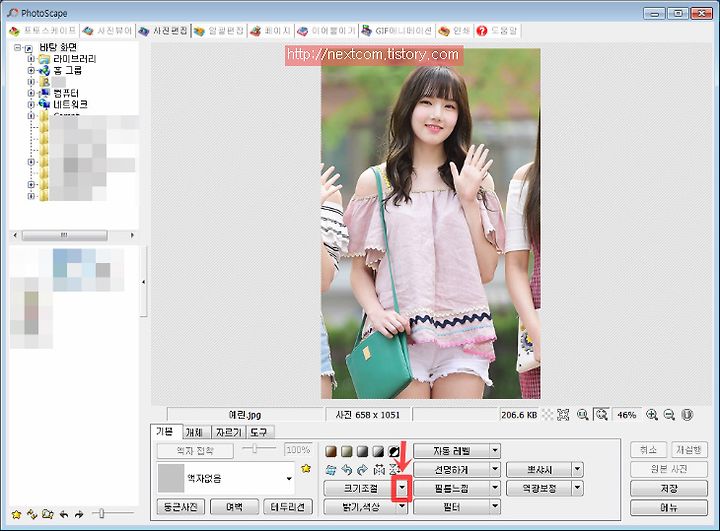The height and width of the screenshot is (531, 720).
Task: Open the 자동 레벨 dropdown arrow
Action: pos(495,451)
